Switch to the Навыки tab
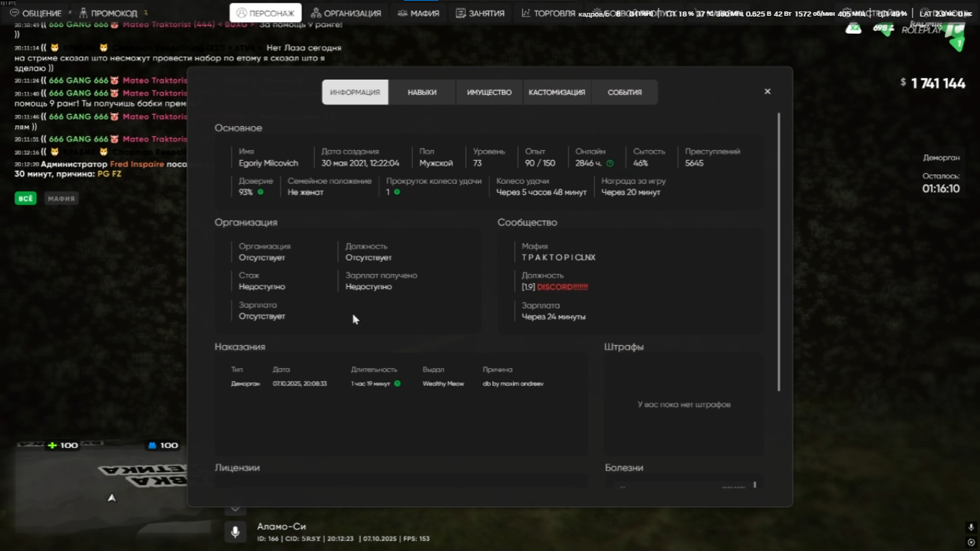980x551 pixels. pos(422,93)
